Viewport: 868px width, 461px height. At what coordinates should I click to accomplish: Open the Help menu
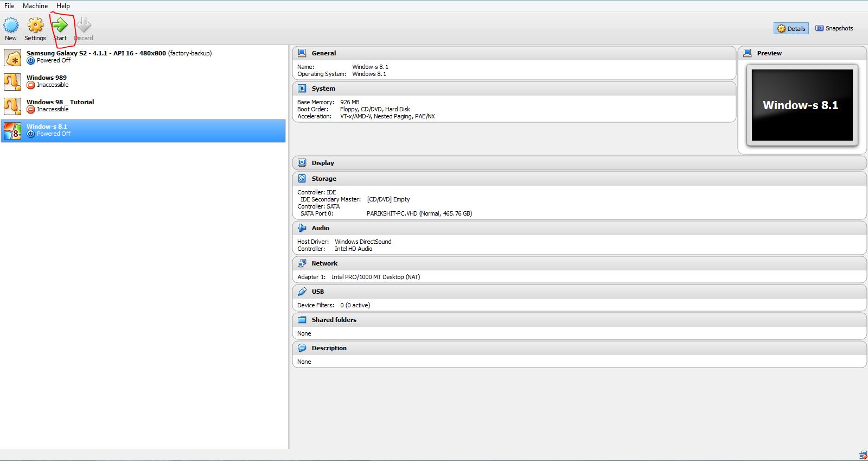pos(63,6)
